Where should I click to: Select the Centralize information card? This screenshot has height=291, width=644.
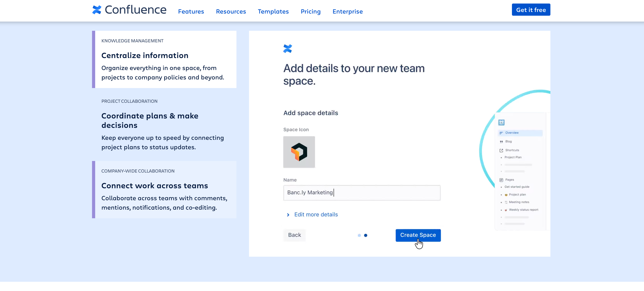tap(164, 59)
